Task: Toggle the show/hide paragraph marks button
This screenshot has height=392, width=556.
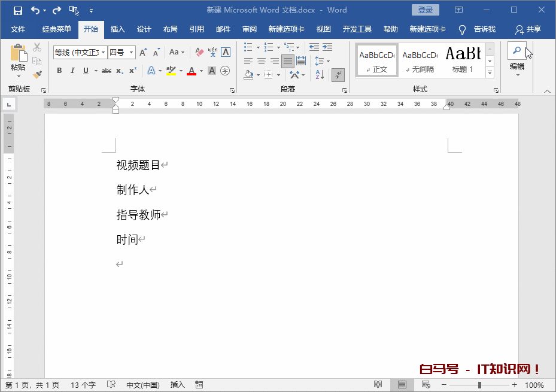Action: pyautogui.click(x=338, y=74)
